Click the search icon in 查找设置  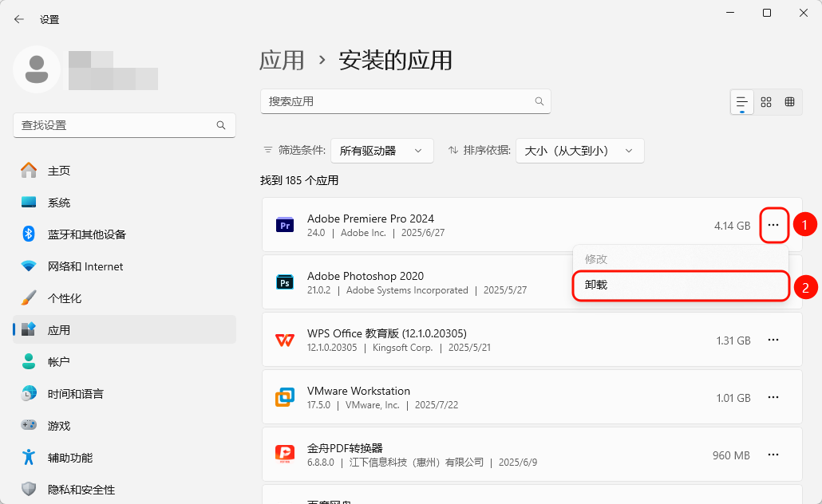pyautogui.click(x=221, y=125)
